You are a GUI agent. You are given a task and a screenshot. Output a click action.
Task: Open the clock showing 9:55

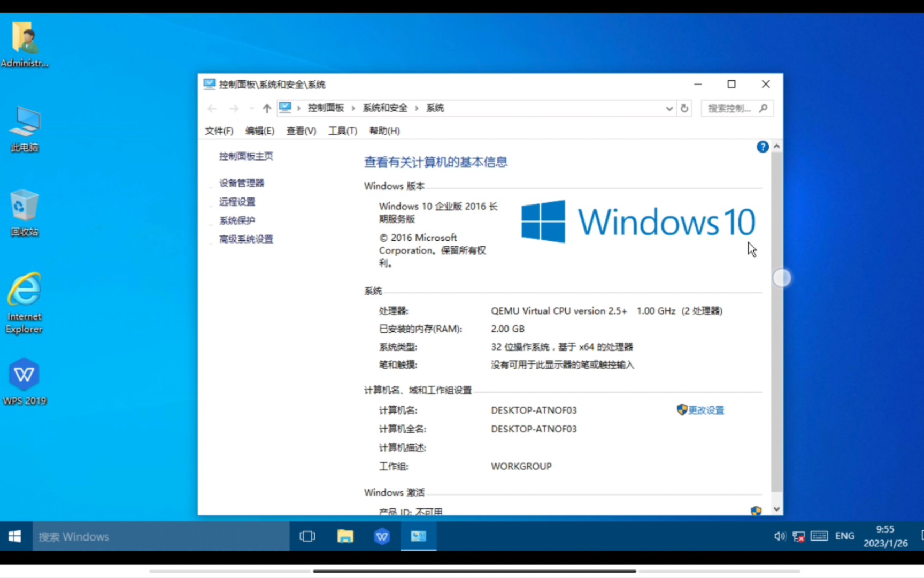[x=885, y=536]
